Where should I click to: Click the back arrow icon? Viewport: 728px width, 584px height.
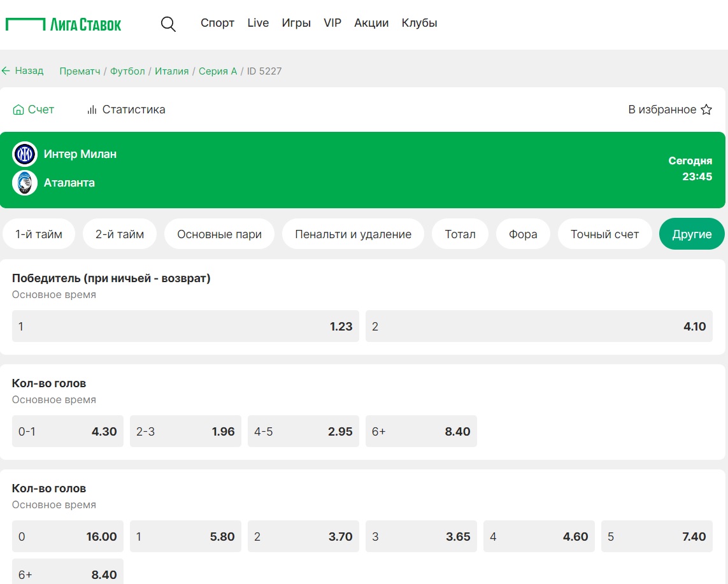6,71
